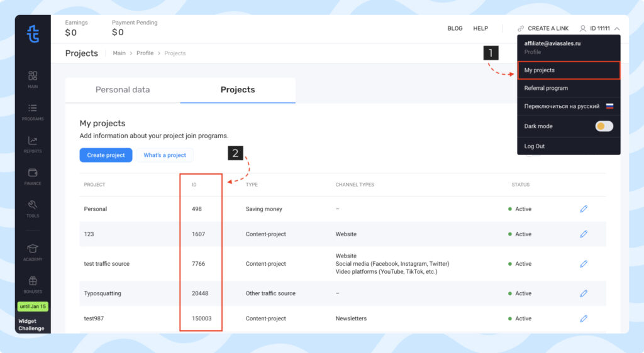This screenshot has height=353, width=644.
Task: Click the Travelpayouts logo icon
Action: pos(33,34)
